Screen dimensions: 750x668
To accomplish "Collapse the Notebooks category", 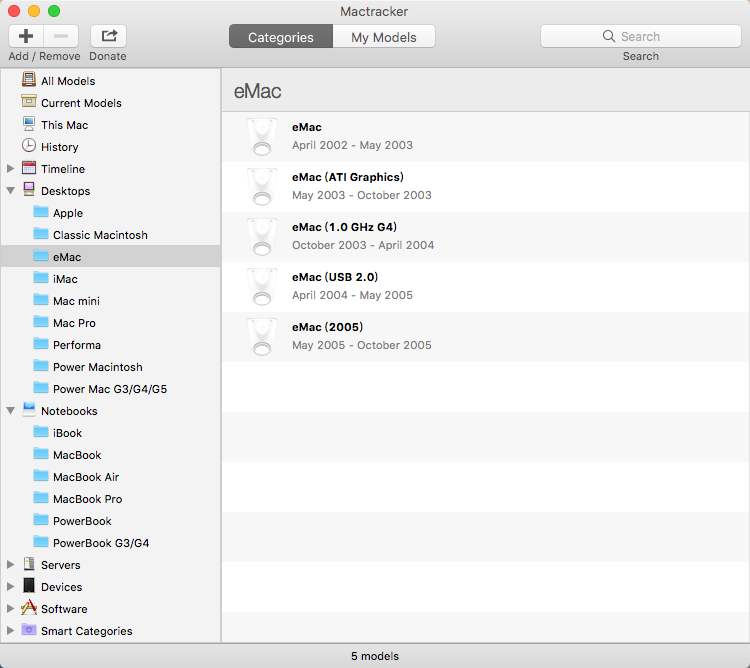I will pyautogui.click(x=11, y=410).
